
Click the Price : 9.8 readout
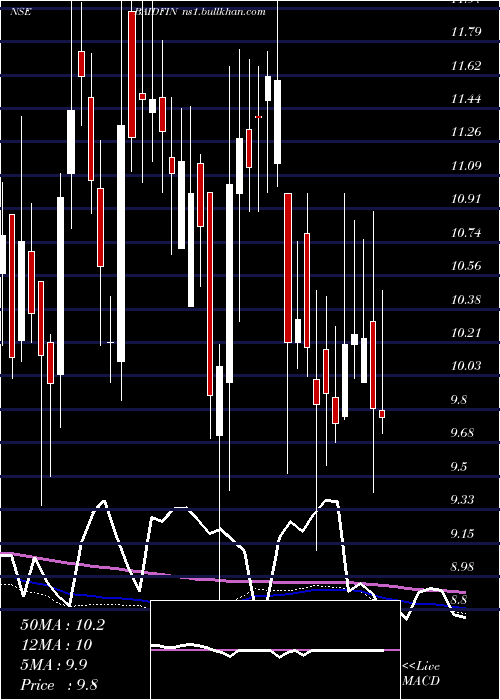coord(59,685)
